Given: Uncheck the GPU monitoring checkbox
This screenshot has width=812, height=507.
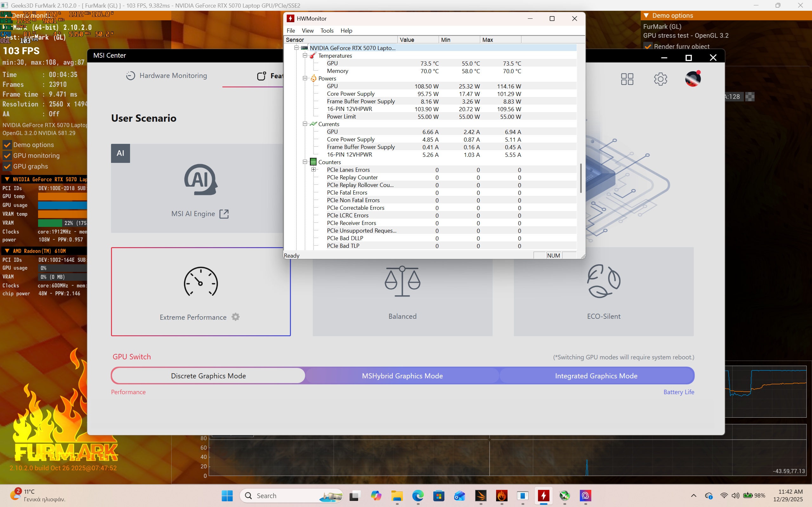Looking at the screenshot, I should (x=7, y=156).
